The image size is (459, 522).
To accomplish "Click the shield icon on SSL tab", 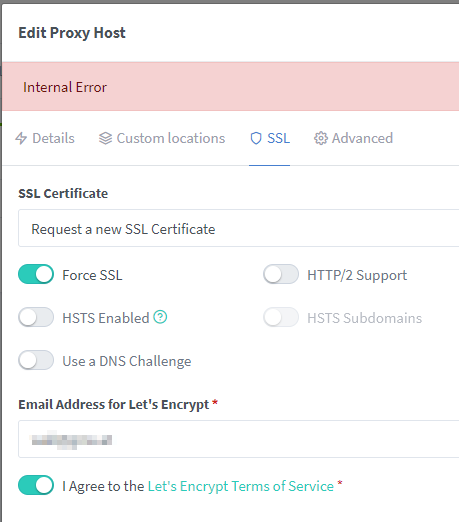I will pos(256,138).
